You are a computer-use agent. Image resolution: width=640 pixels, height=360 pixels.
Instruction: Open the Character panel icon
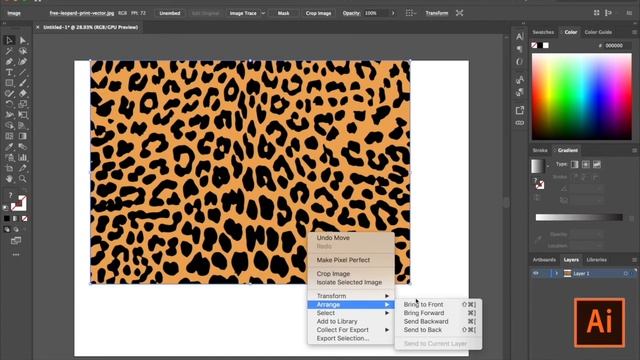pos(520,36)
